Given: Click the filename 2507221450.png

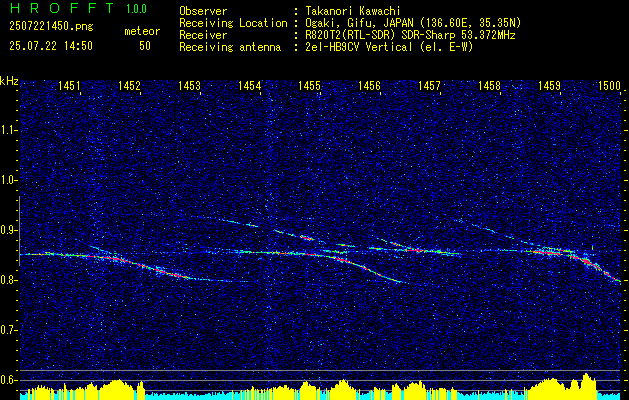Looking at the screenshot, I should 51,27.
